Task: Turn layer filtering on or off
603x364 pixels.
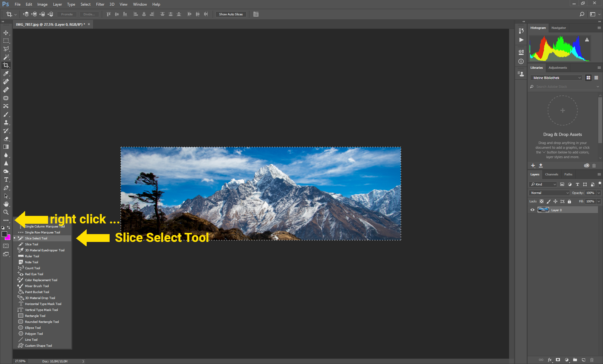Action: click(600, 184)
